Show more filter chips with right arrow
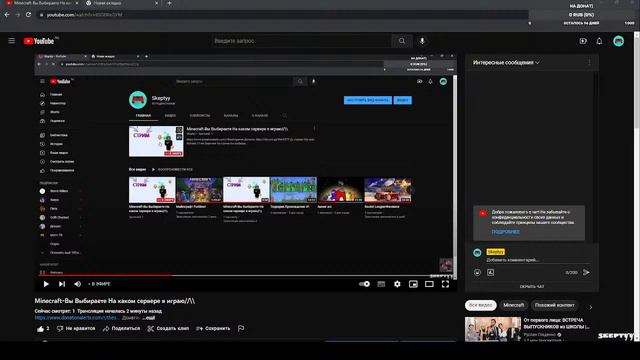640x360 pixels. click(x=591, y=307)
